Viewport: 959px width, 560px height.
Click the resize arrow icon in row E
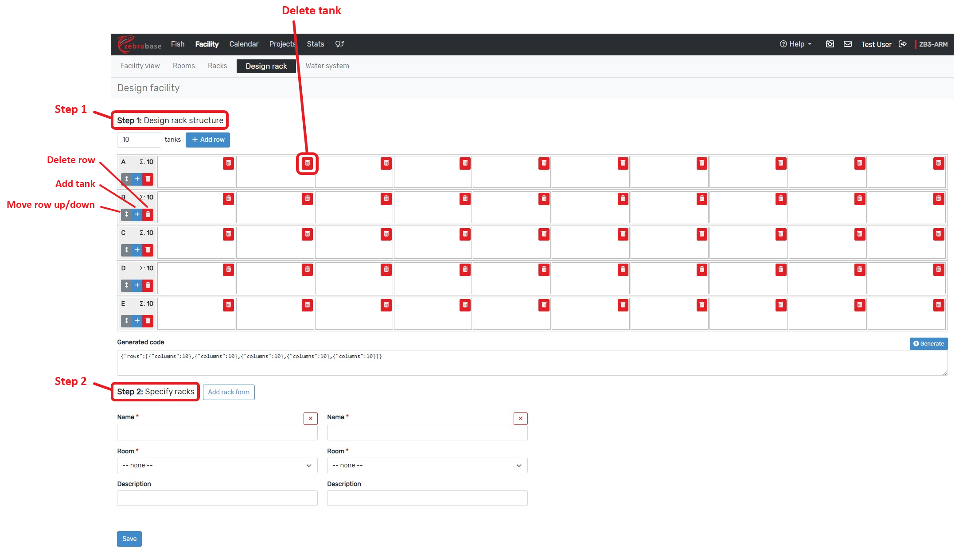point(126,321)
